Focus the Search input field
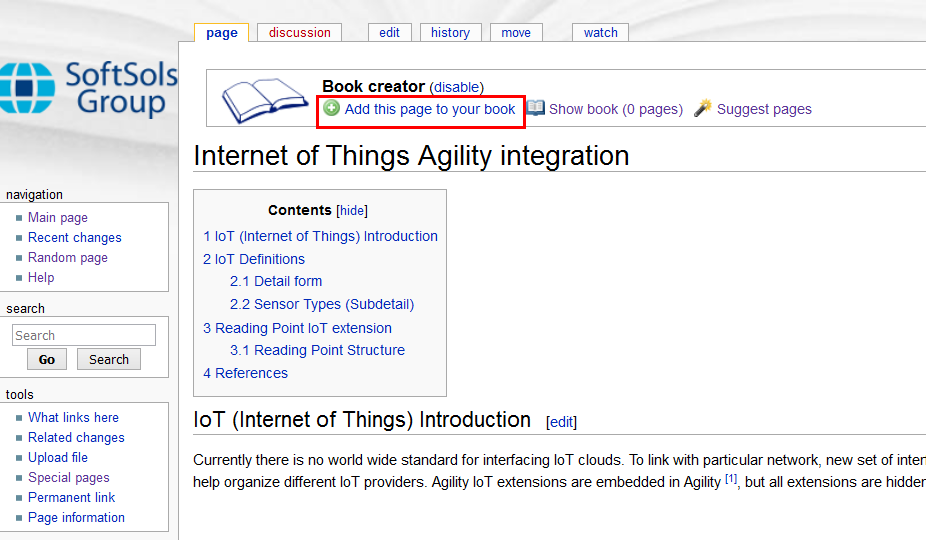 click(x=84, y=335)
